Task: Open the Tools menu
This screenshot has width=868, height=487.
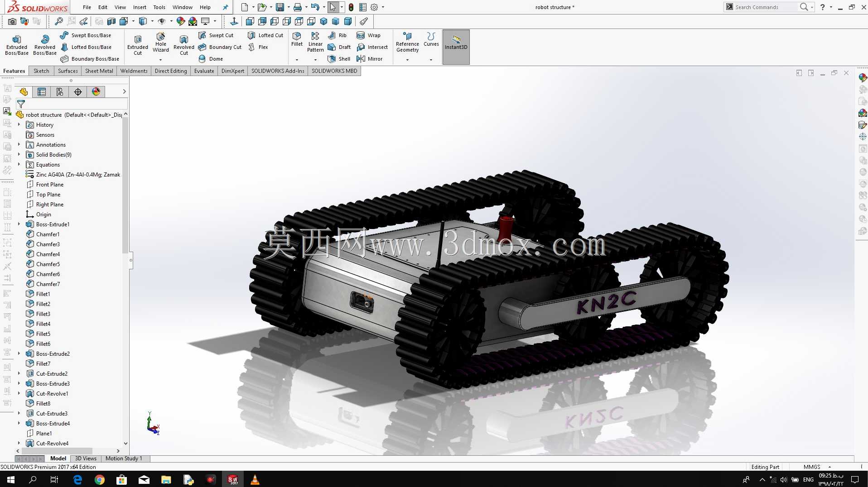Action: tap(159, 7)
